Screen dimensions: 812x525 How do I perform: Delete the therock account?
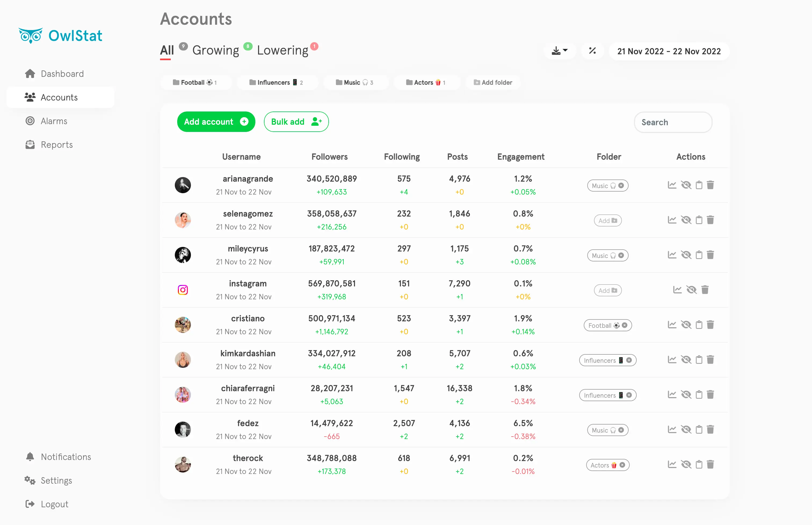710,465
